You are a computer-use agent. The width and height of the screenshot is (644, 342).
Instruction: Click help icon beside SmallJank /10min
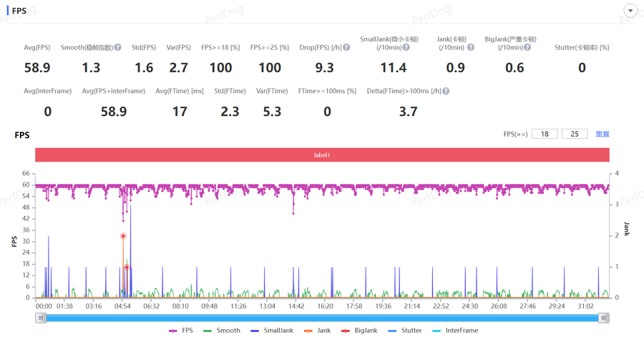point(406,48)
